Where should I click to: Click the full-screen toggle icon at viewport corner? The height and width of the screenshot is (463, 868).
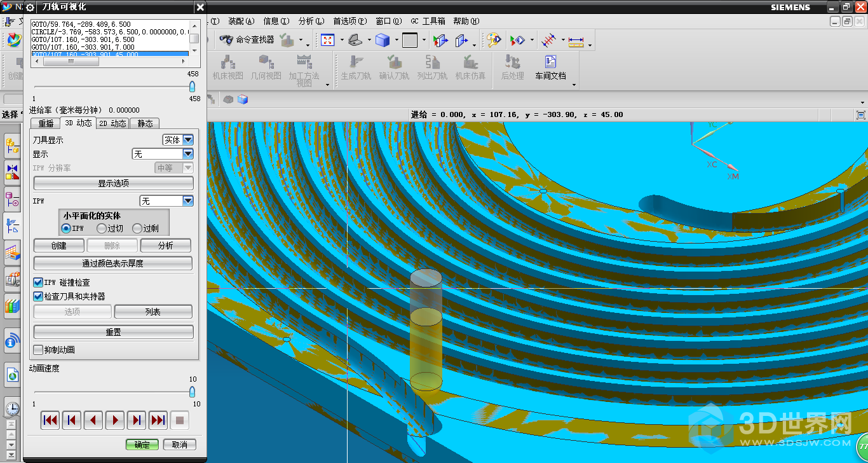pos(861,114)
